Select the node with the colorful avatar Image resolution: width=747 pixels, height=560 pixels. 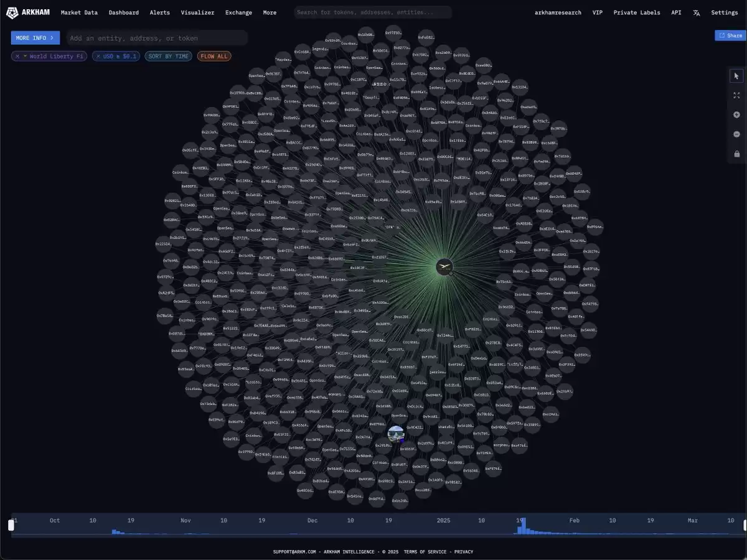pyautogui.click(x=396, y=434)
